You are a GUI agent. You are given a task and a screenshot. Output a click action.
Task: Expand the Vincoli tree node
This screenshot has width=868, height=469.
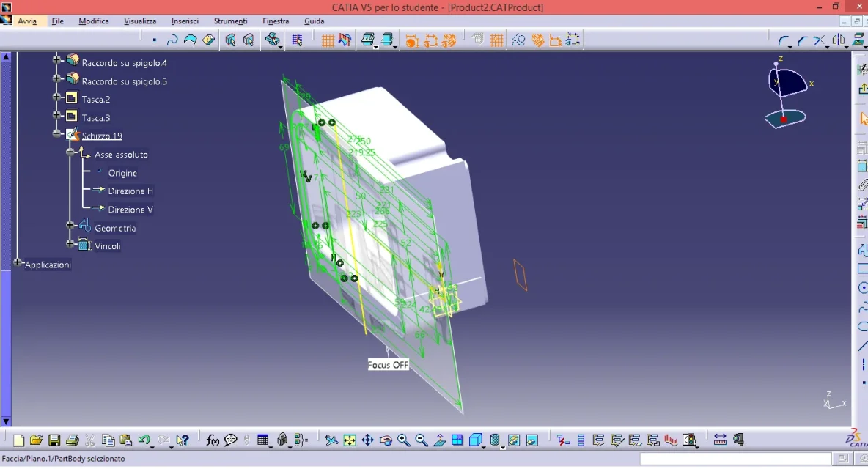(70, 243)
